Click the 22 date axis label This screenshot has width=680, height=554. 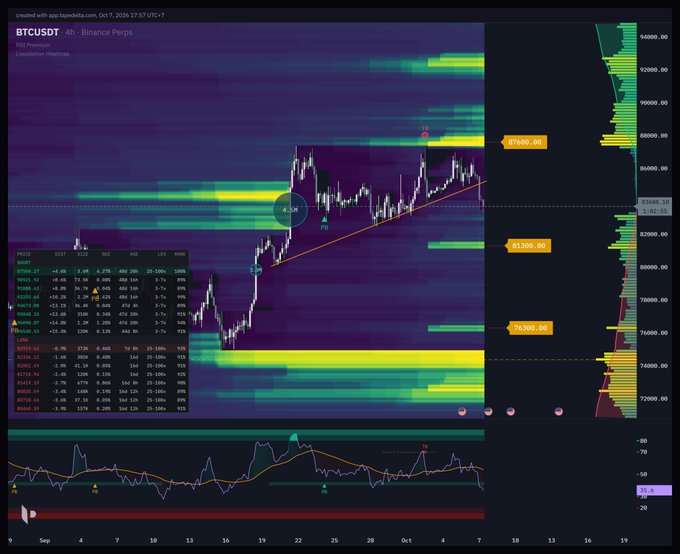(298, 541)
